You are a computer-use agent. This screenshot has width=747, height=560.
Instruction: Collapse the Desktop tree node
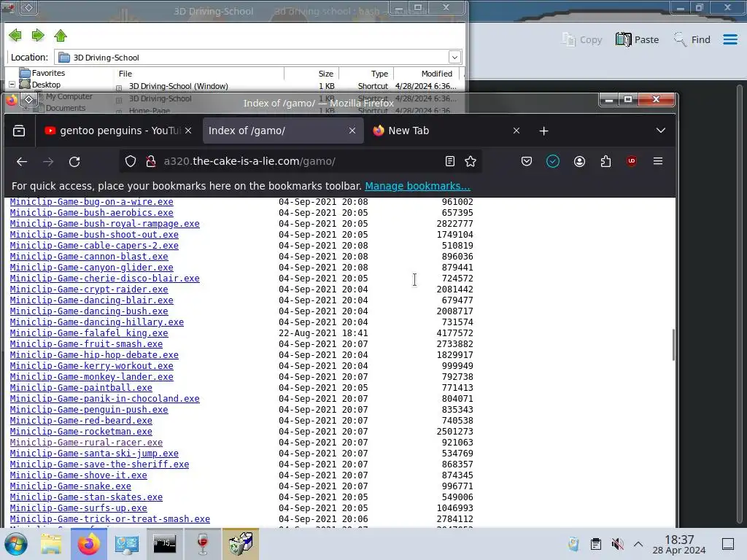(x=12, y=85)
